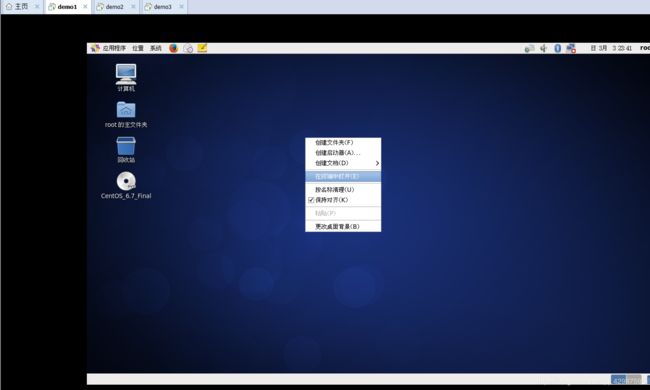The width and height of the screenshot is (650, 390).
Task: Choose 更改桌面背景(B) in the context menu
Action: coord(343,226)
